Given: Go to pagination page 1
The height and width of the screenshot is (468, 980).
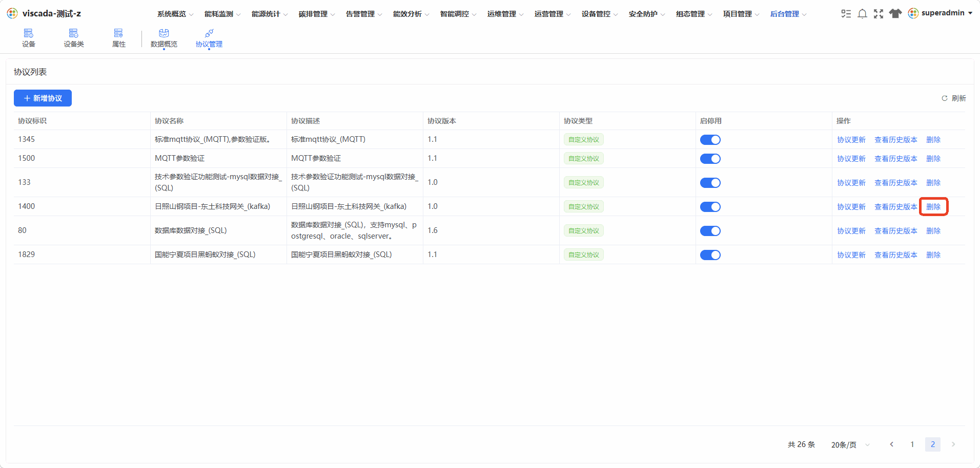Looking at the screenshot, I should (912, 444).
